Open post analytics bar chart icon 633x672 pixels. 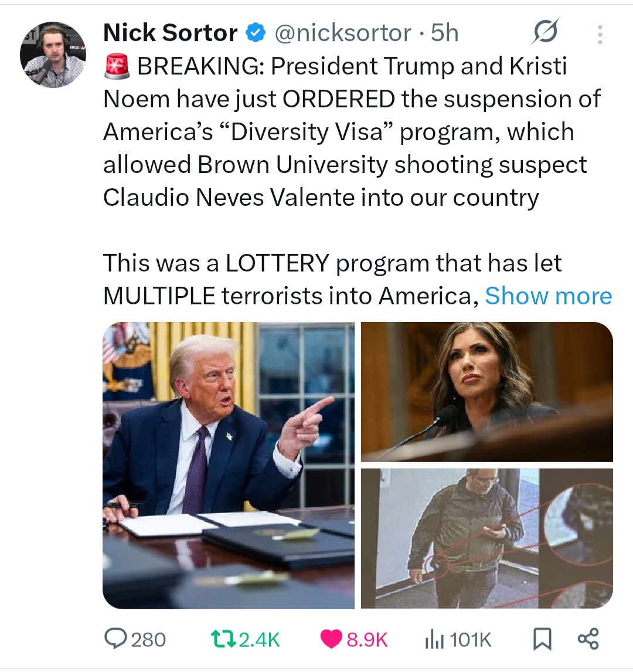pyautogui.click(x=434, y=640)
